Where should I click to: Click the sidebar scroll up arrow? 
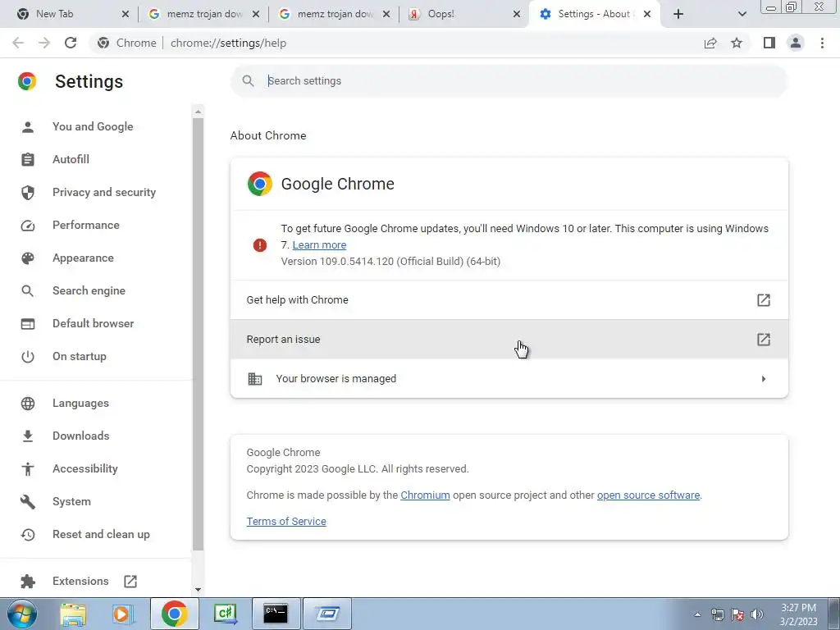199,112
